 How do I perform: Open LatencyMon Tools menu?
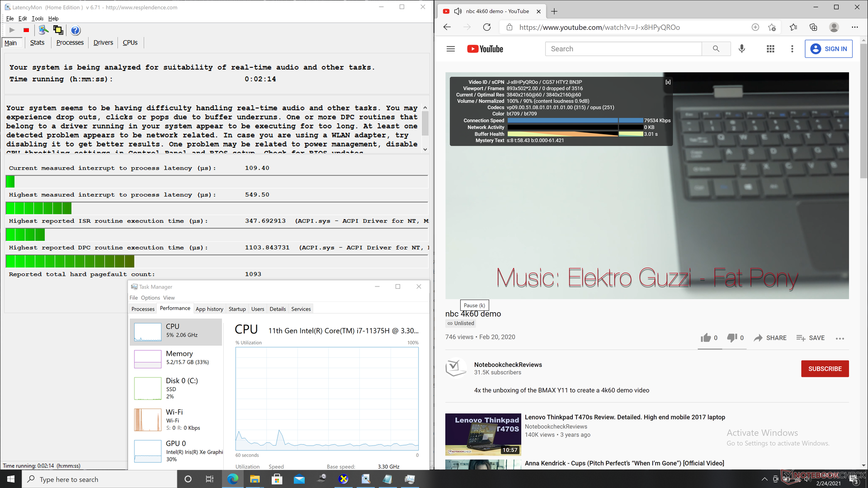[38, 19]
